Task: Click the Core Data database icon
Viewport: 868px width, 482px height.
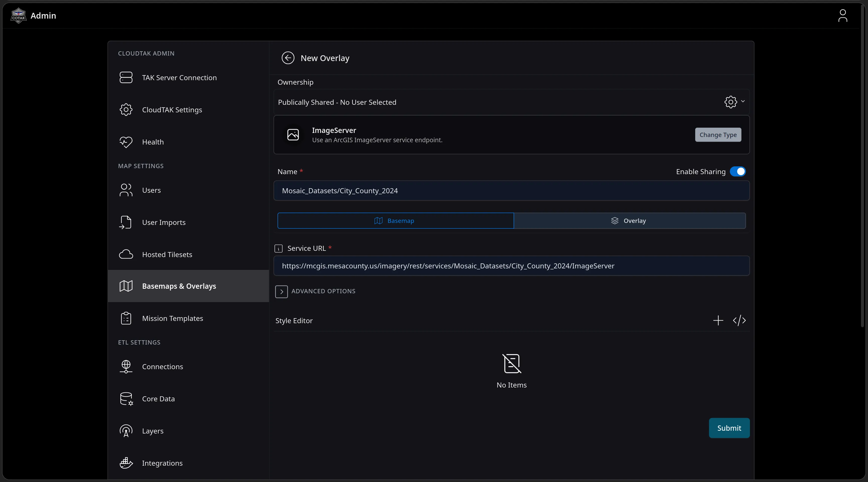Action: (126, 399)
